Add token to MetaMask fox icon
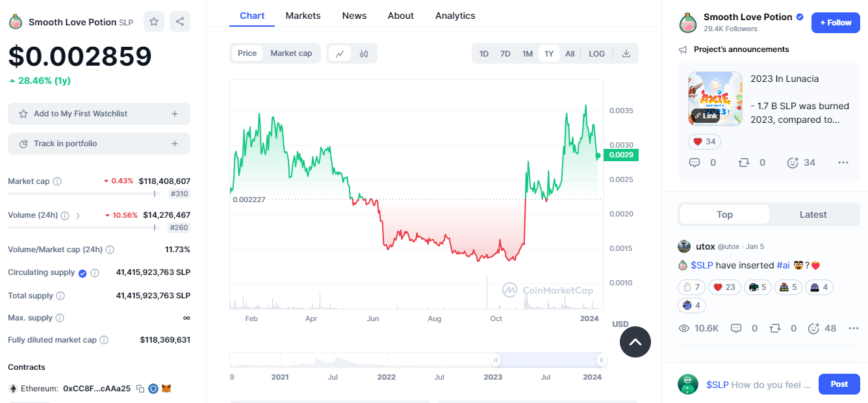The width and height of the screenshot is (868, 403). 166,389
